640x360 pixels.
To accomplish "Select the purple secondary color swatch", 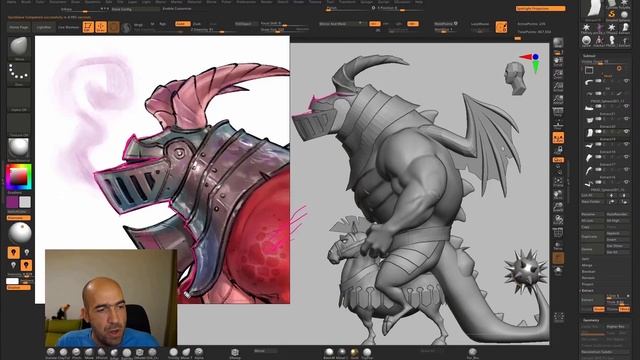I will [12, 202].
